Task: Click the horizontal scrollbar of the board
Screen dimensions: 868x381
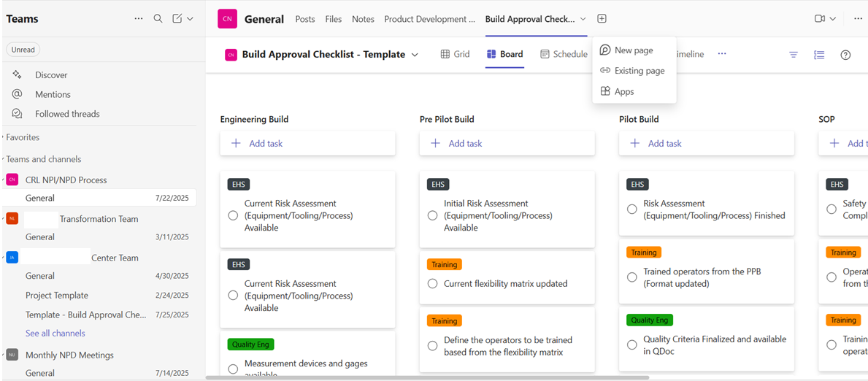Action: (427, 377)
